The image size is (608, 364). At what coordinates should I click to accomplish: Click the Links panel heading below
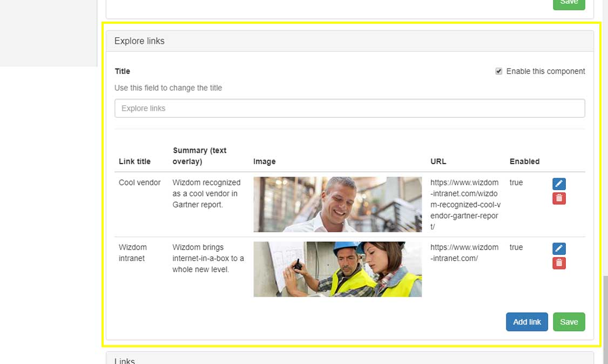click(125, 361)
